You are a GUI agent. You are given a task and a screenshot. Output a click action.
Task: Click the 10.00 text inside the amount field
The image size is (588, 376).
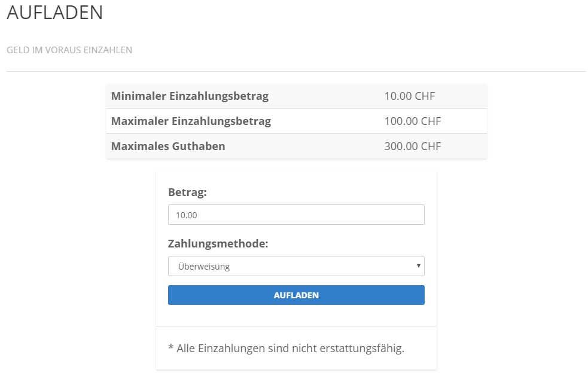(x=187, y=215)
